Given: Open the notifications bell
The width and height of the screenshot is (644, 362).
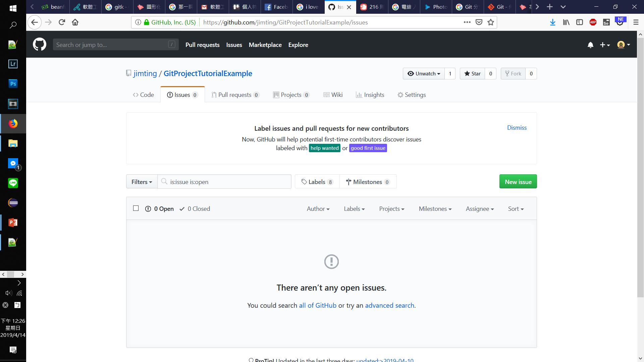Looking at the screenshot, I should [590, 45].
